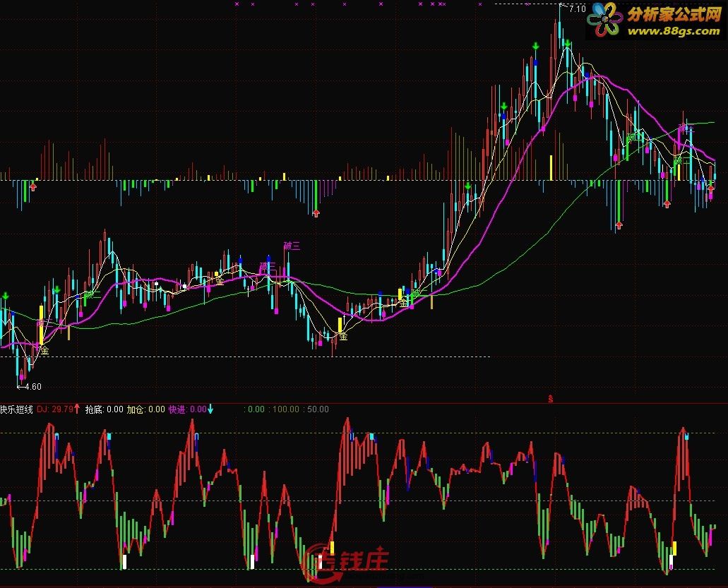Select the 抢底: 0.00 readout
Image resolution: width=728 pixels, height=588 pixels.
[104, 409]
